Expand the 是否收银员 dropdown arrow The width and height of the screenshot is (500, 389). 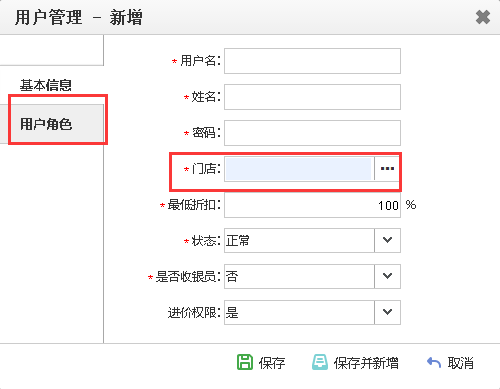coord(387,276)
